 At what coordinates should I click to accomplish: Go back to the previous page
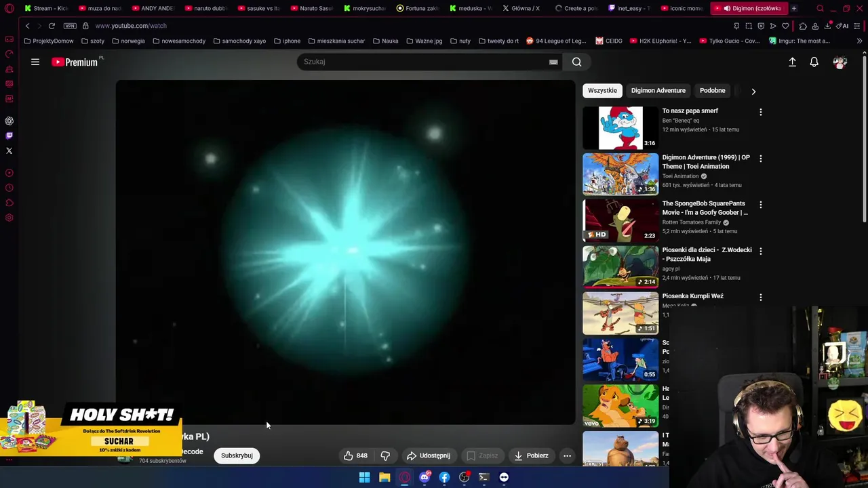[27, 26]
